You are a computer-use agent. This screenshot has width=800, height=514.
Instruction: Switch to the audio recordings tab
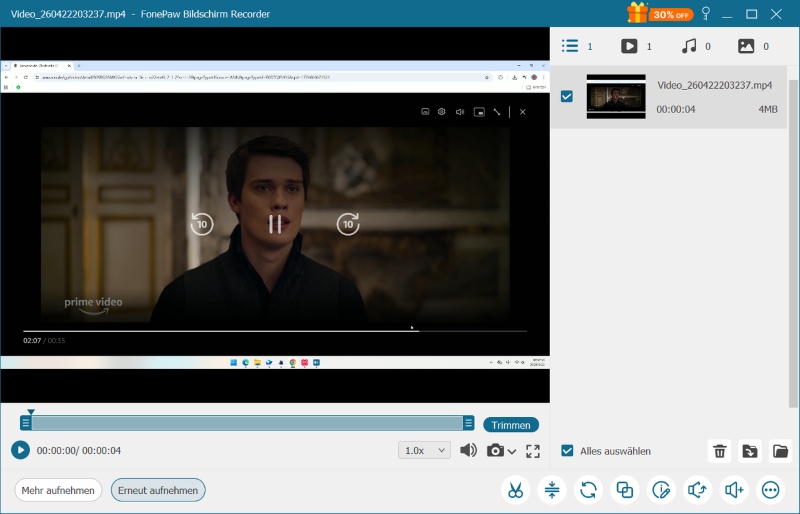point(696,46)
